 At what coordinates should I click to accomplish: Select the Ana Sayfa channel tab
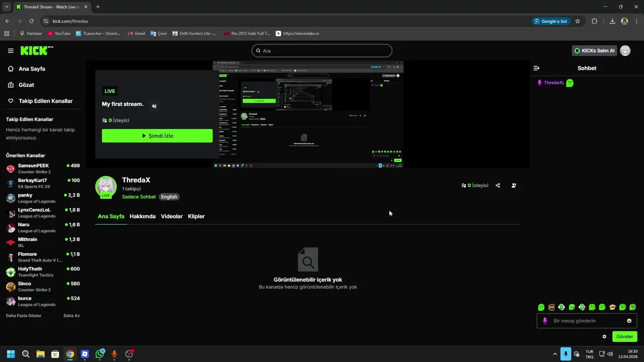point(111,216)
